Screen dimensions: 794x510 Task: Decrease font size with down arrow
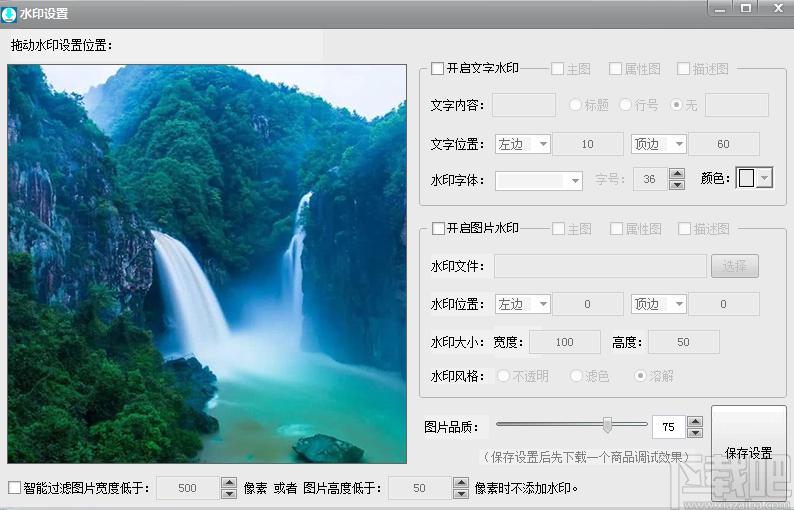coord(677,185)
